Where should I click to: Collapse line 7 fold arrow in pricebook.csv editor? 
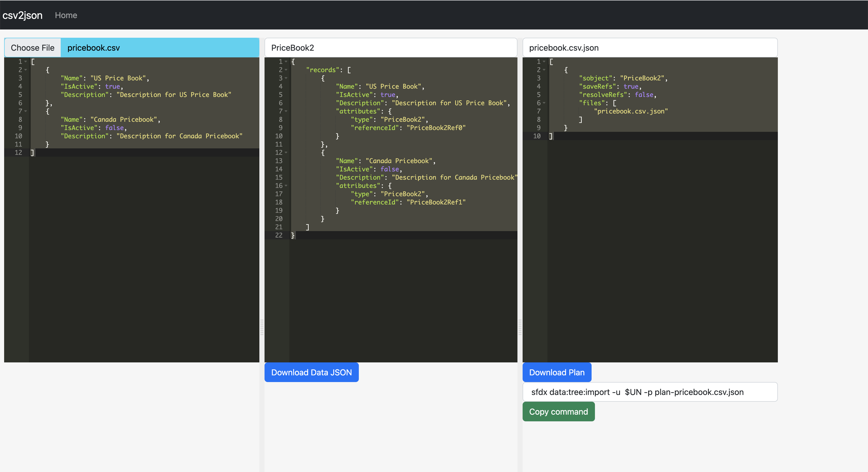(x=26, y=111)
